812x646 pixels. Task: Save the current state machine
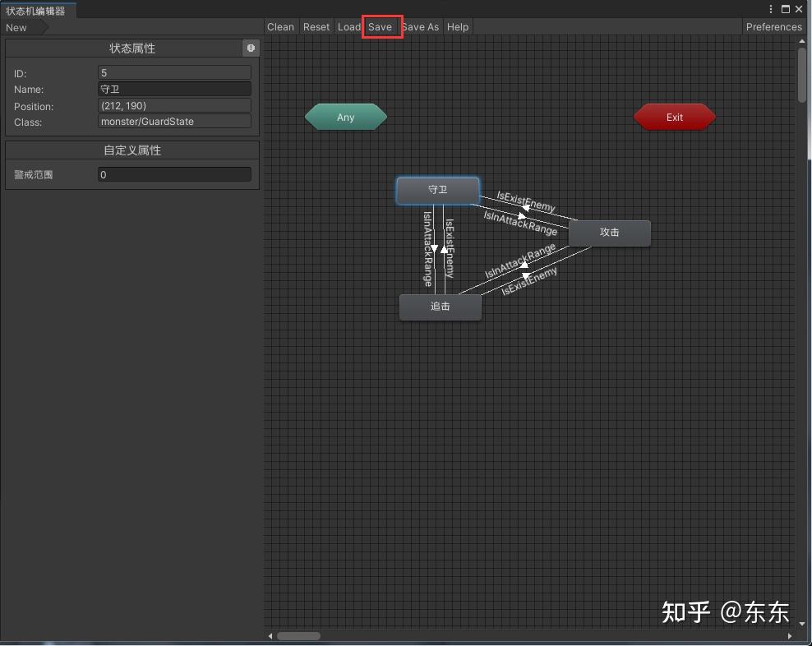381,26
